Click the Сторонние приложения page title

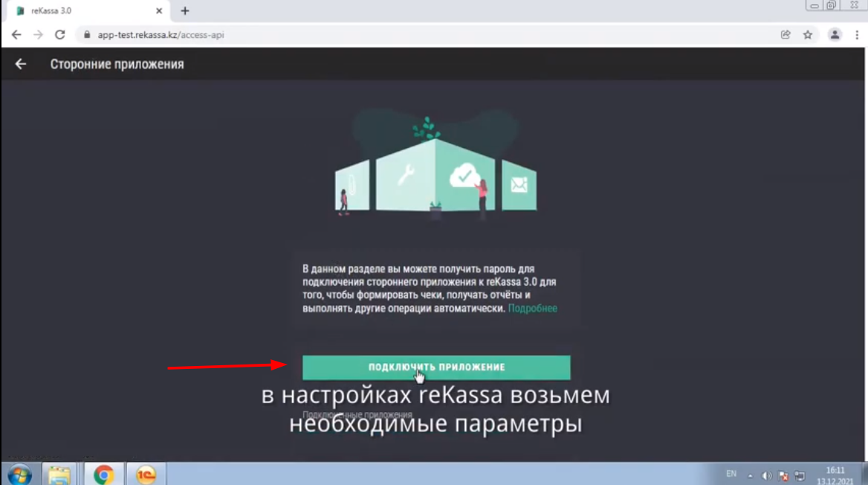coord(117,64)
